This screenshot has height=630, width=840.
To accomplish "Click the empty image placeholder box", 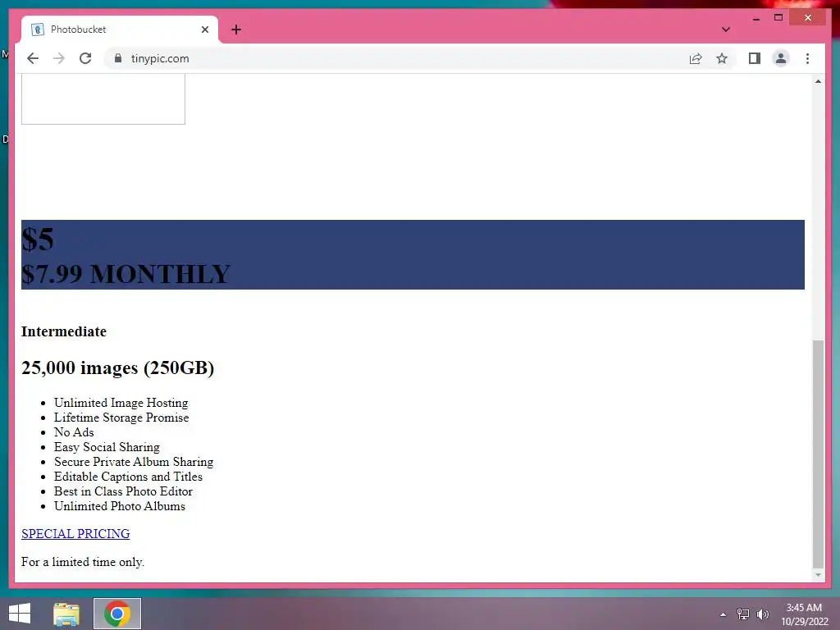I will click(103, 99).
